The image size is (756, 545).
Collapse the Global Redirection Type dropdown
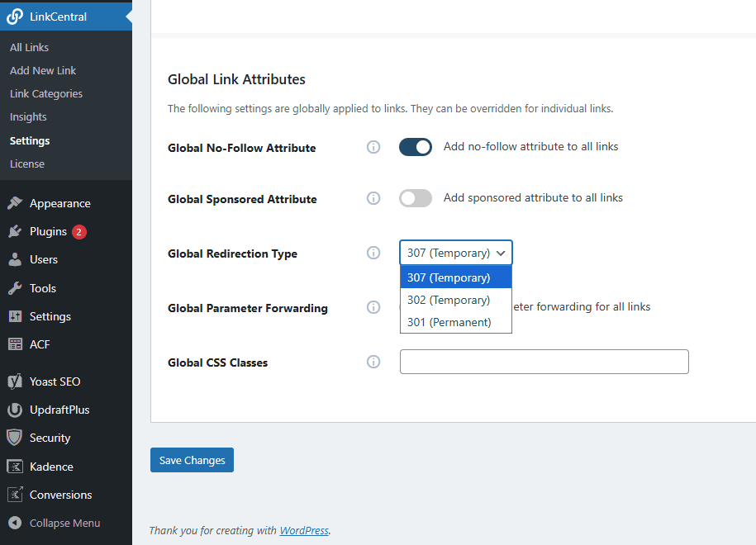(456, 253)
